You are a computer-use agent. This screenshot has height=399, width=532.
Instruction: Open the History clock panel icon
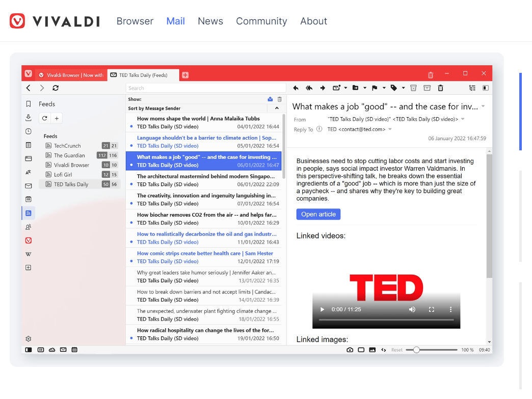point(29,131)
